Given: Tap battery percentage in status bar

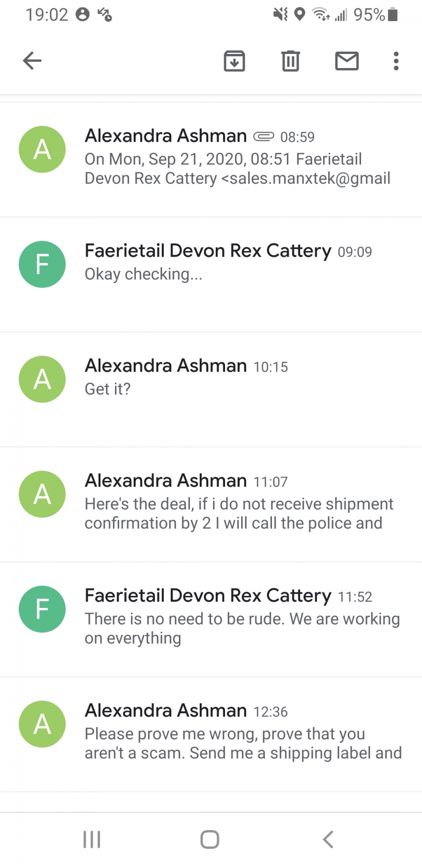Looking at the screenshot, I should pos(369,15).
